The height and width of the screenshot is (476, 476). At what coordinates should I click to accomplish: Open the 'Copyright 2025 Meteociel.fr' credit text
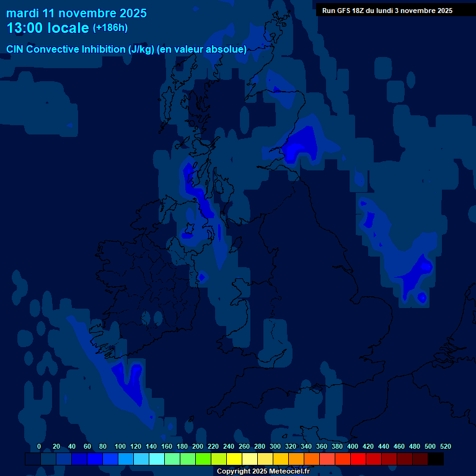pyautogui.click(x=263, y=471)
